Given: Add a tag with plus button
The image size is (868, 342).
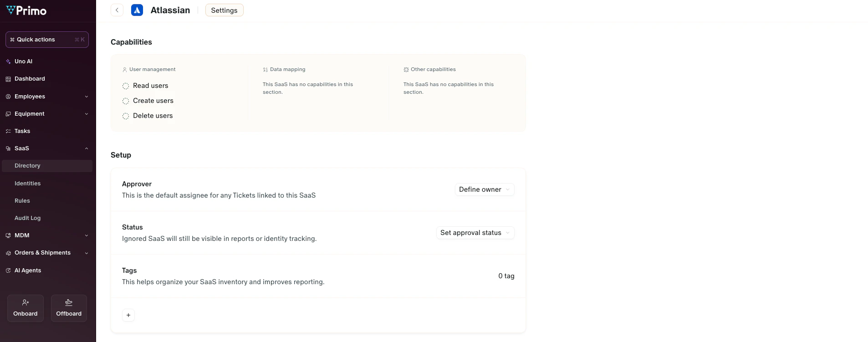Looking at the screenshot, I should [128, 315].
